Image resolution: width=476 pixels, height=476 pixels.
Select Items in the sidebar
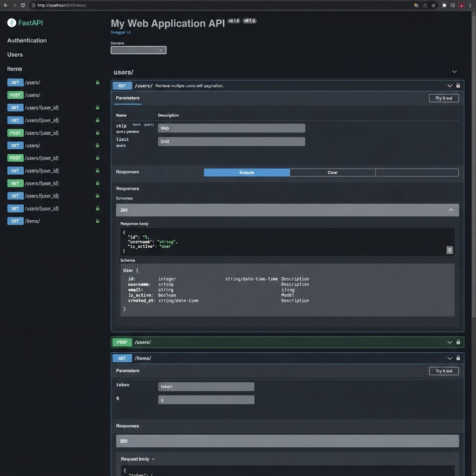point(14,69)
